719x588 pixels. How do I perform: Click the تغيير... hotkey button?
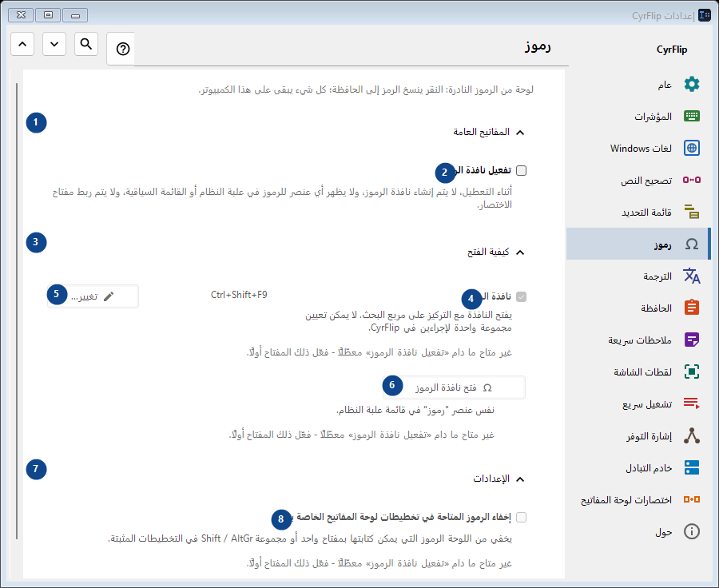pos(93,296)
